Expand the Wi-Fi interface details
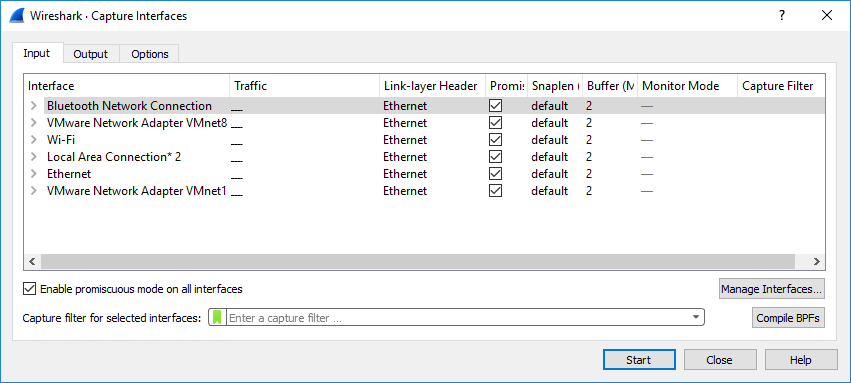This screenshot has width=851, height=383. [x=34, y=140]
